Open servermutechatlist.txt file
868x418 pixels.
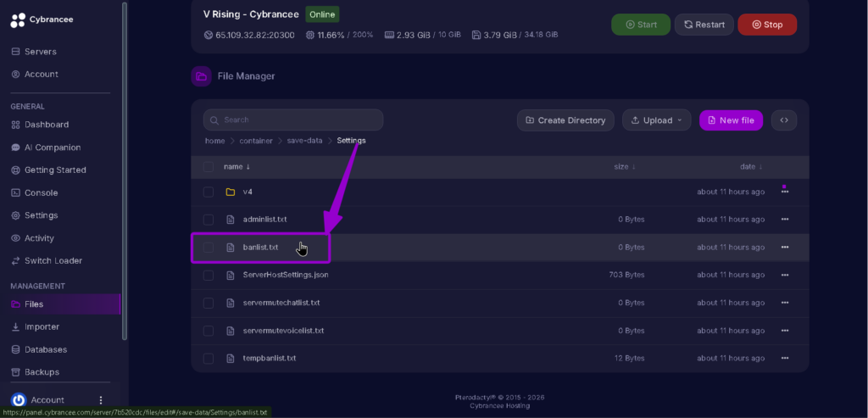pos(281,303)
